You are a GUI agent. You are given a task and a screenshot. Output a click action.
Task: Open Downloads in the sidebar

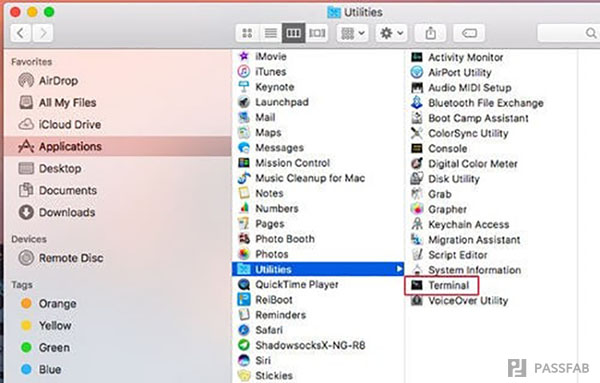tap(57, 212)
